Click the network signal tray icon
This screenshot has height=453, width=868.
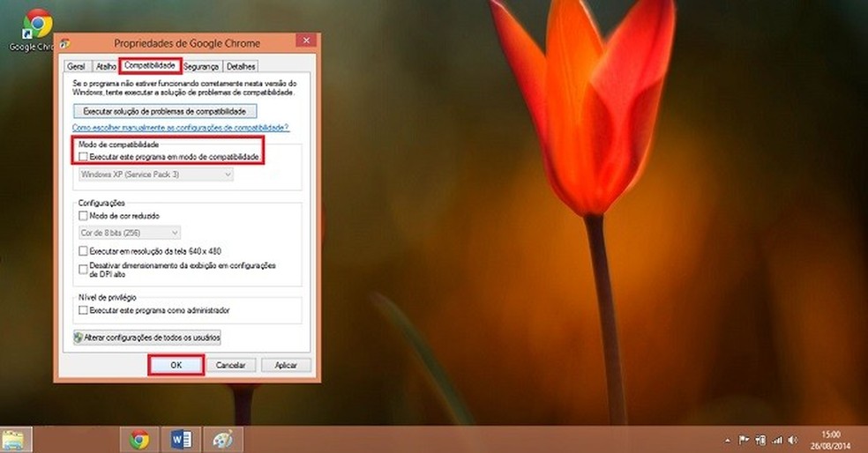pyautogui.click(x=777, y=441)
